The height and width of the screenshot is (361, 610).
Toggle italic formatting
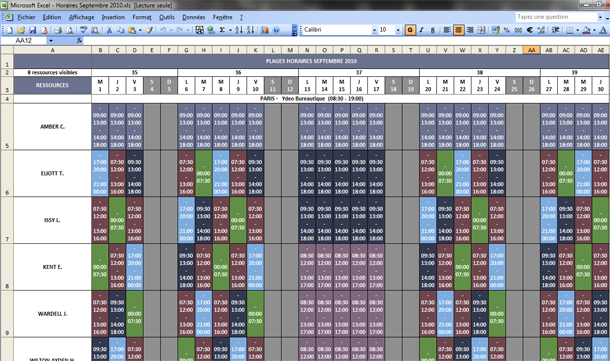tap(421, 30)
